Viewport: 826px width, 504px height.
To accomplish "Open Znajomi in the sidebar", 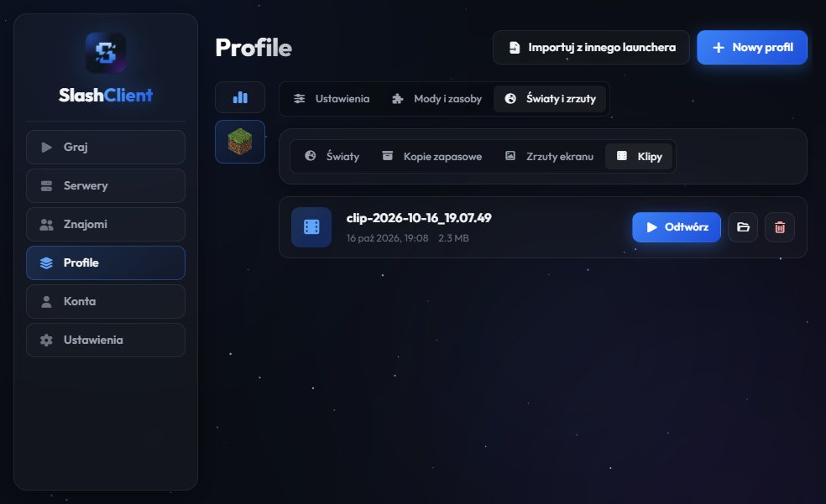I will [x=106, y=224].
